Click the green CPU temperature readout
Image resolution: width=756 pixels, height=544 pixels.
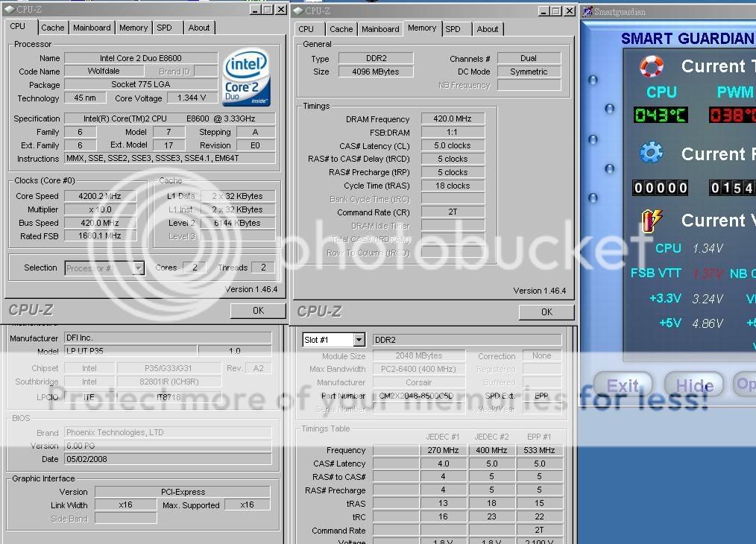(661, 116)
